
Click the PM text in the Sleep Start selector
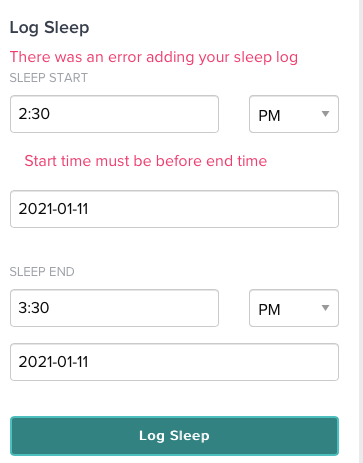click(x=269, y=116)
